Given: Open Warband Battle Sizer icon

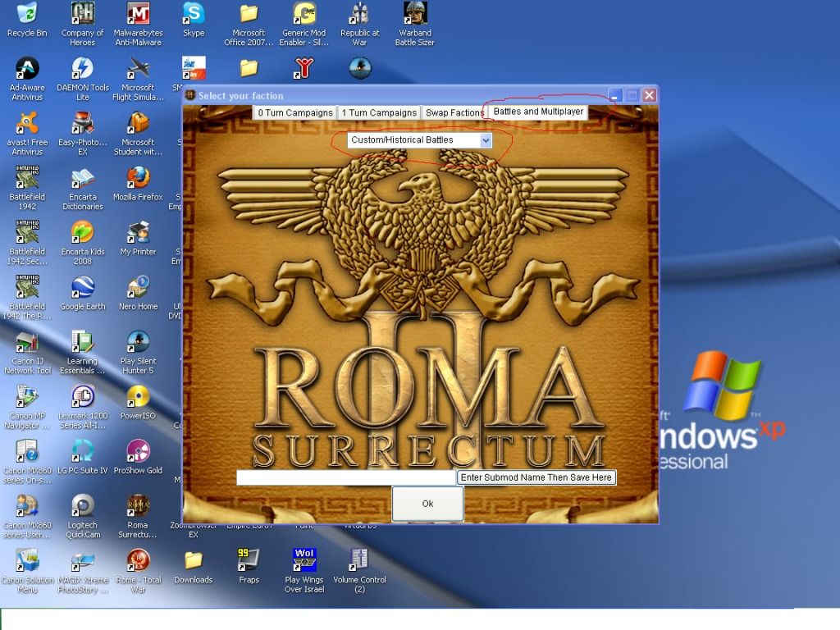Looking at the screenshot, I should 415,15.
